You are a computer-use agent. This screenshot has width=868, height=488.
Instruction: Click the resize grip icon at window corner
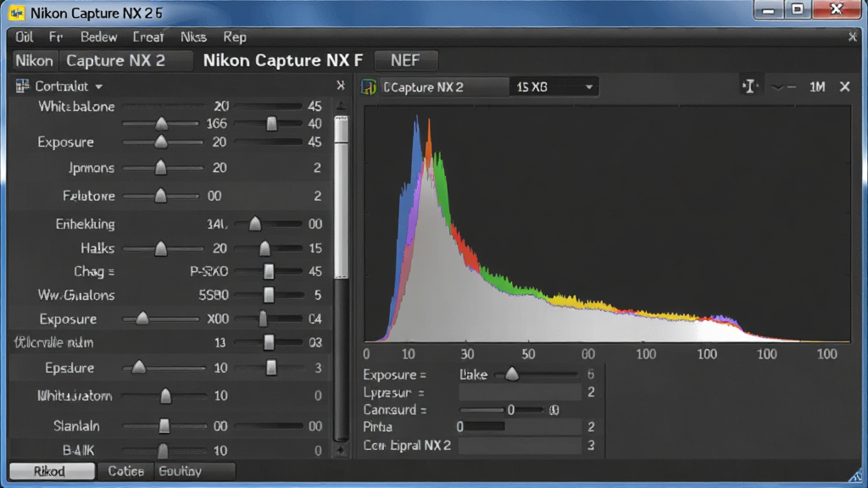point(856,476)
